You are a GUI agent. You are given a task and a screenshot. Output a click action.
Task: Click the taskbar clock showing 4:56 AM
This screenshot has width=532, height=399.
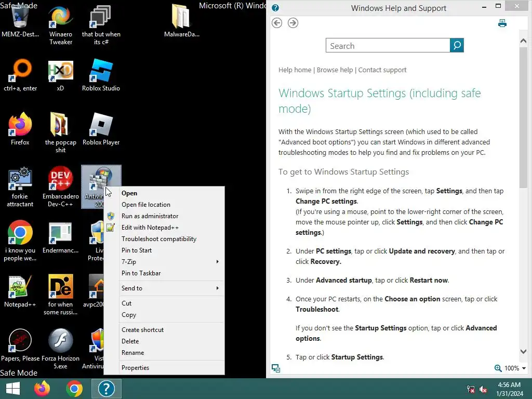point(509,389)
